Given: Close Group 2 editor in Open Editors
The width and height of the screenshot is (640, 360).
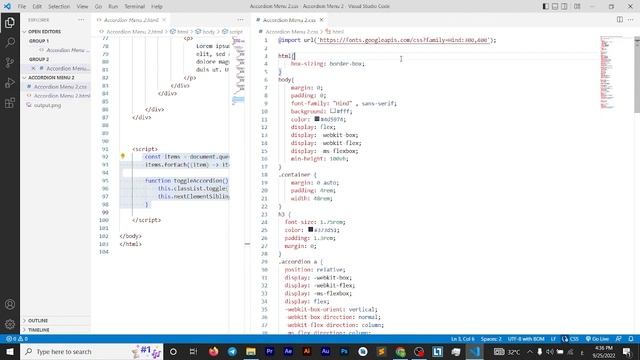Looking at the screenshot, I should point(33,68).
